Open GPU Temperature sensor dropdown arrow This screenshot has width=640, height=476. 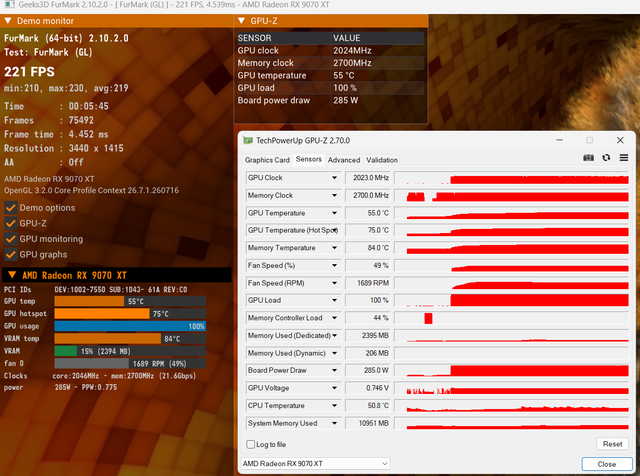[334, 213]
